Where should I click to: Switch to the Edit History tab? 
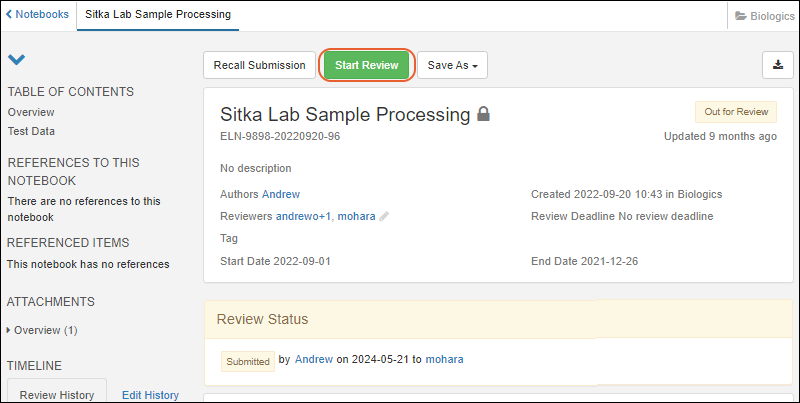tap(150, 395)
